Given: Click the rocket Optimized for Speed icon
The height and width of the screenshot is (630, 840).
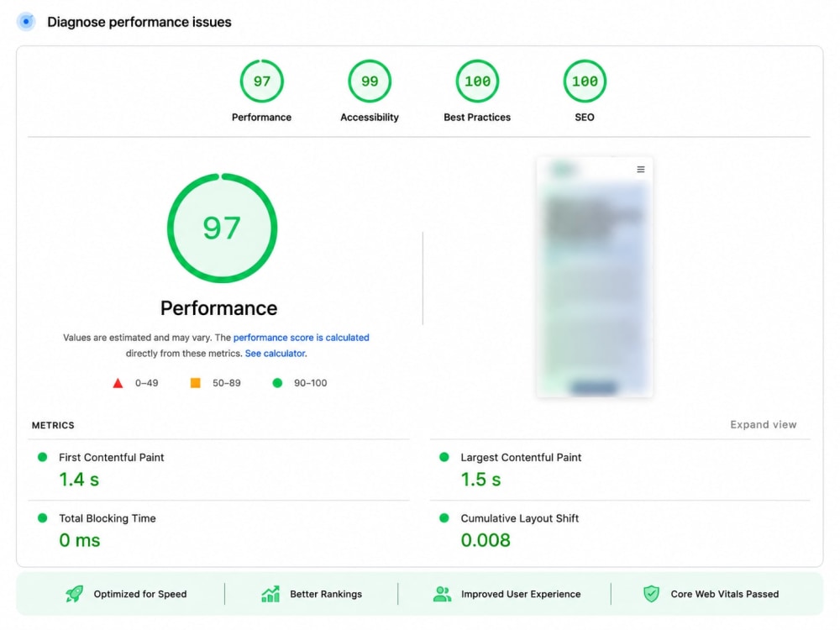Looking at the screenshot, I should point(74,594).
